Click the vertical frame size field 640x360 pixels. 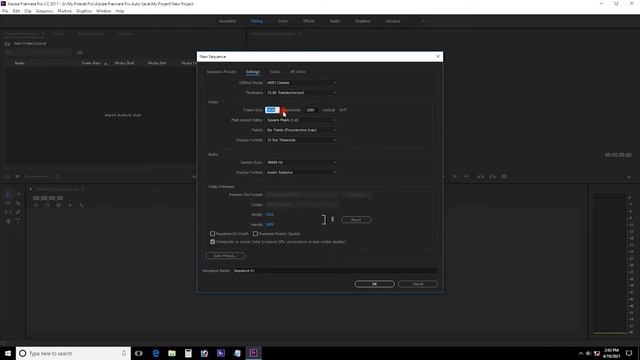311,110
